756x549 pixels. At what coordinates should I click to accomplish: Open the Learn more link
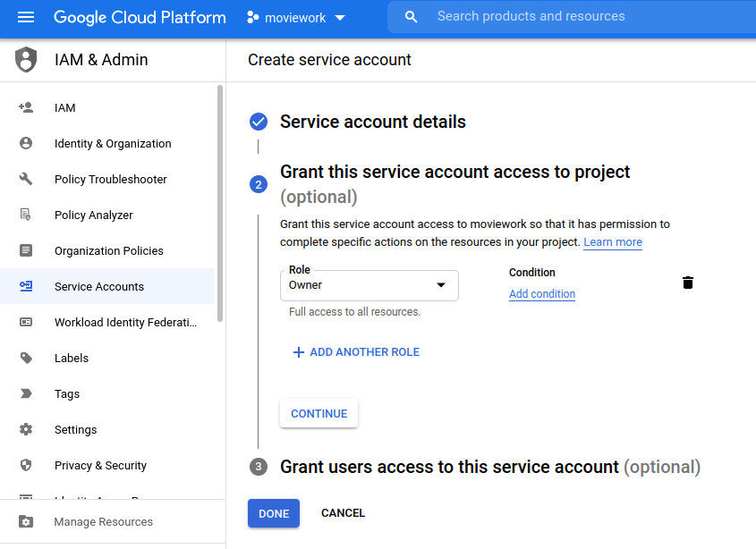pyautogui.click(x=613, y=242)
